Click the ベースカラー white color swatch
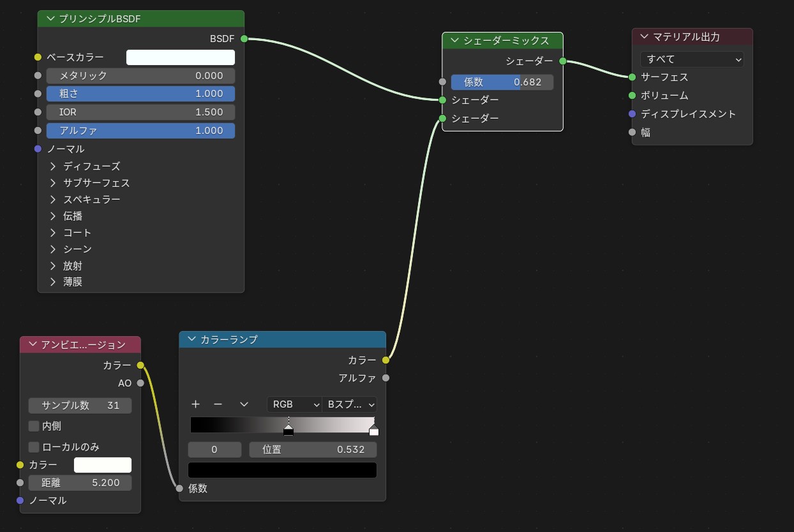This screenshot has width=794, height=532. [181, 57]
